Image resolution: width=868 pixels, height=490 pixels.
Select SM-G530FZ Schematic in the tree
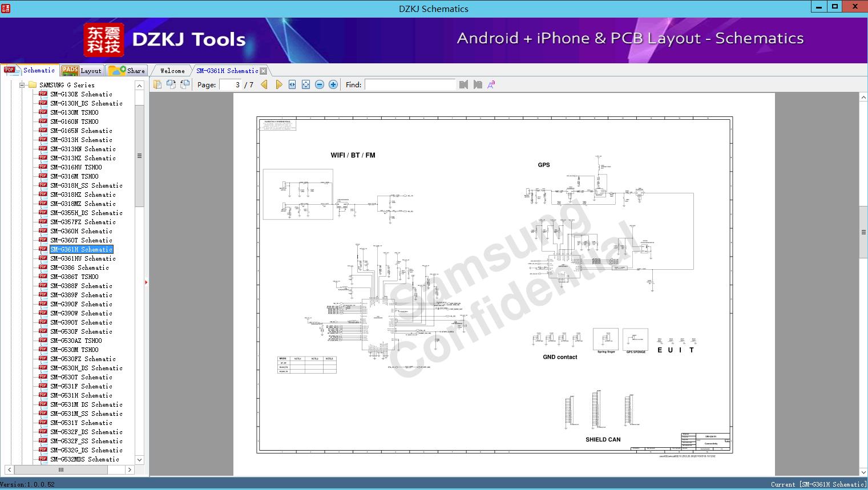[83, 359]
